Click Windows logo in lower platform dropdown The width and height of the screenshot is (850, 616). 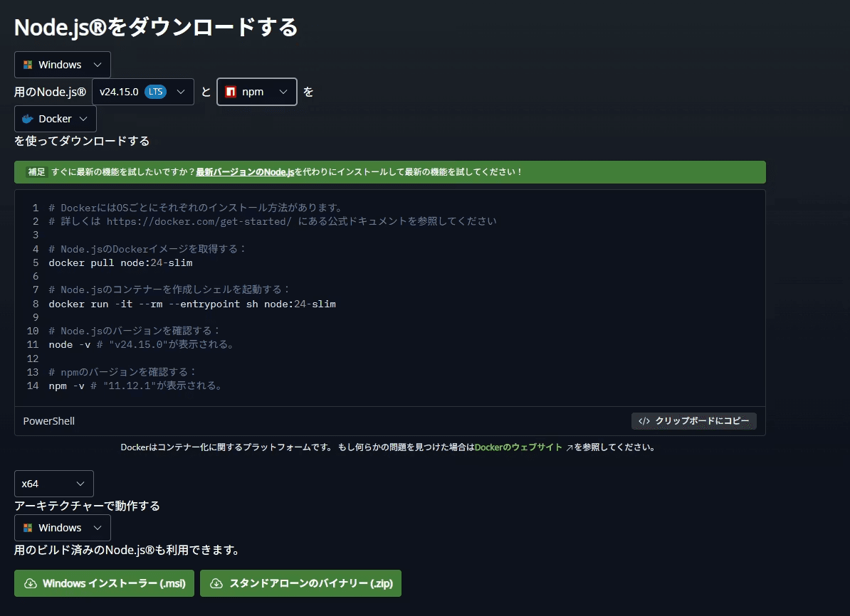point(28,528)
